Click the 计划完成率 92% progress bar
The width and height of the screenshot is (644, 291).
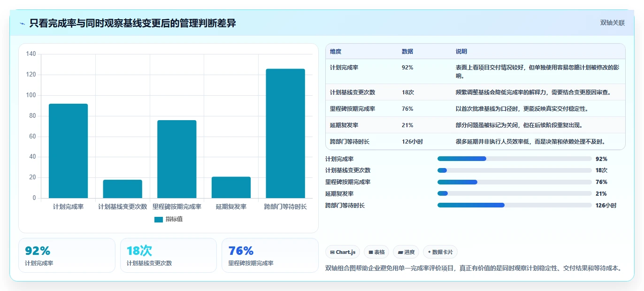tap(514, 159)
